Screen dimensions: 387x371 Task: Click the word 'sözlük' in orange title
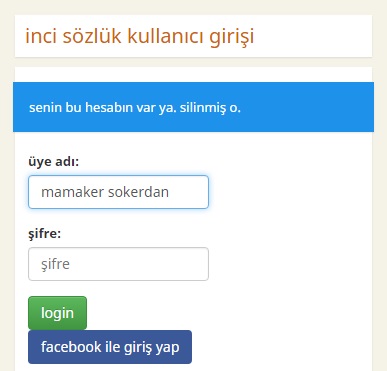[x=92, y=35]
